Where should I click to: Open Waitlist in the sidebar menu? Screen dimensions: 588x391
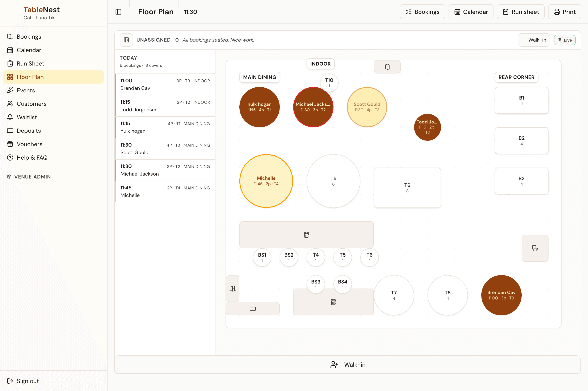coord(53,117)
